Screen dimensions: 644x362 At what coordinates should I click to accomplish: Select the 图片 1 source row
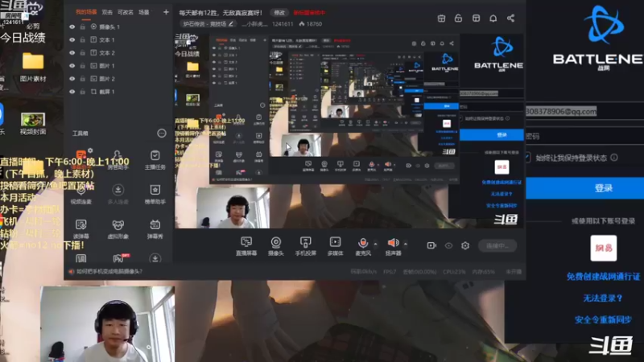click(118, 66)
